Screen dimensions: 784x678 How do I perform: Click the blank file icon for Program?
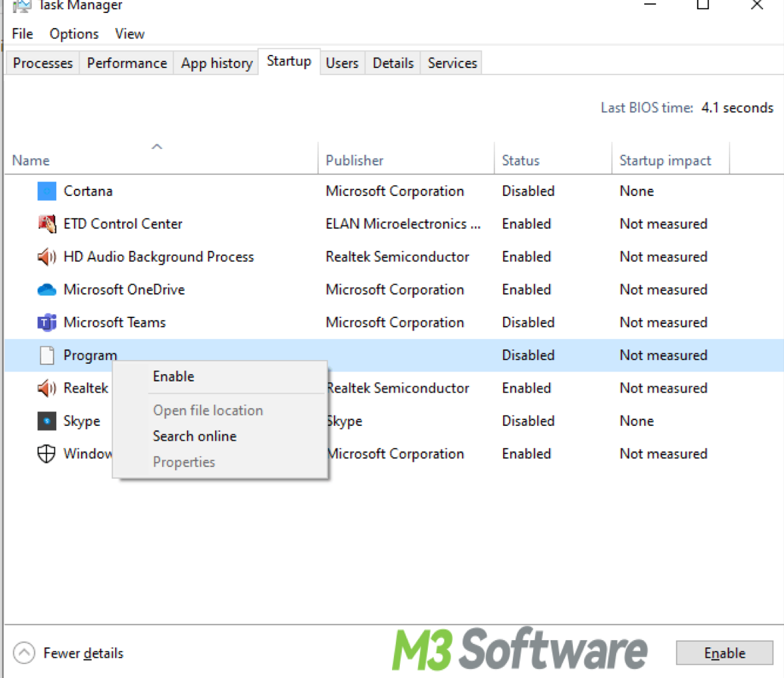point(47,355)
